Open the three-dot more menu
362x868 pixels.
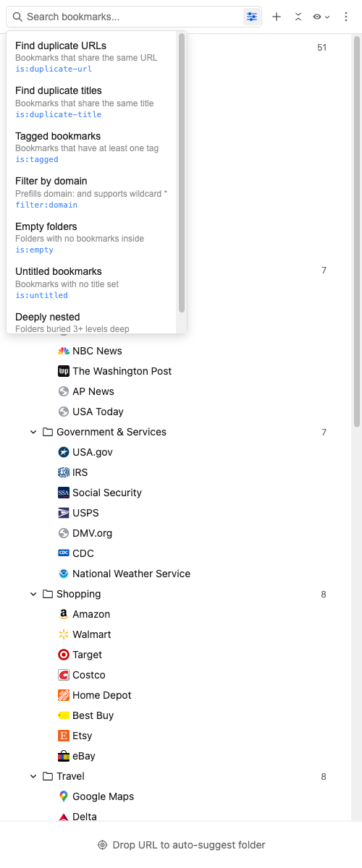click(346, 17)
